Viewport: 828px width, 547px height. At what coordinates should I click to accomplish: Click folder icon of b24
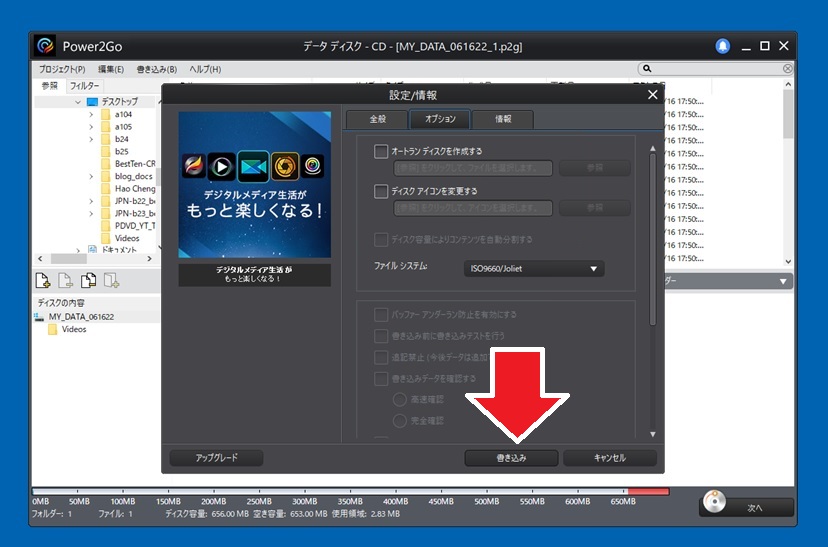click(106, 139)
